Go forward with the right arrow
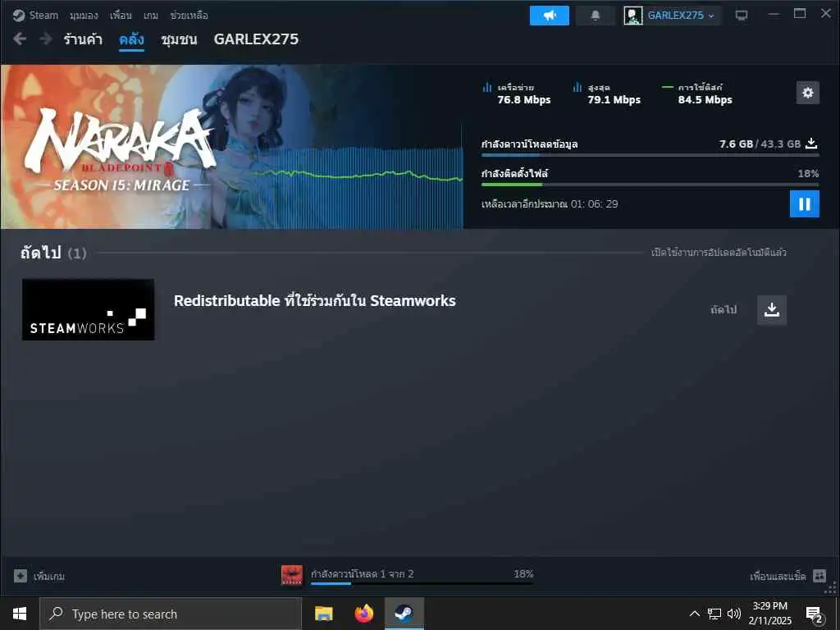The image size is (840, 630). (46, 39)
